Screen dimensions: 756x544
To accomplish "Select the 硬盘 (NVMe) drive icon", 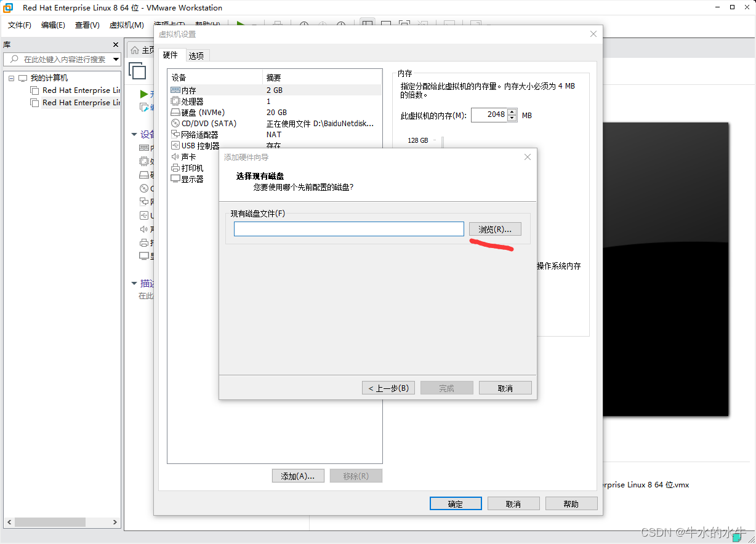I will point(175,112).
